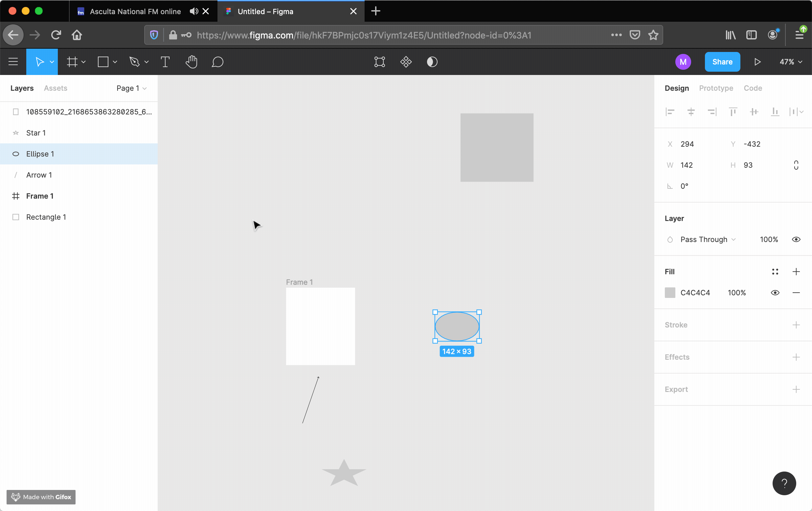Open the zoom percentage dropdown
This screenshot has width=812, height=511.
(x=790, y=62)
